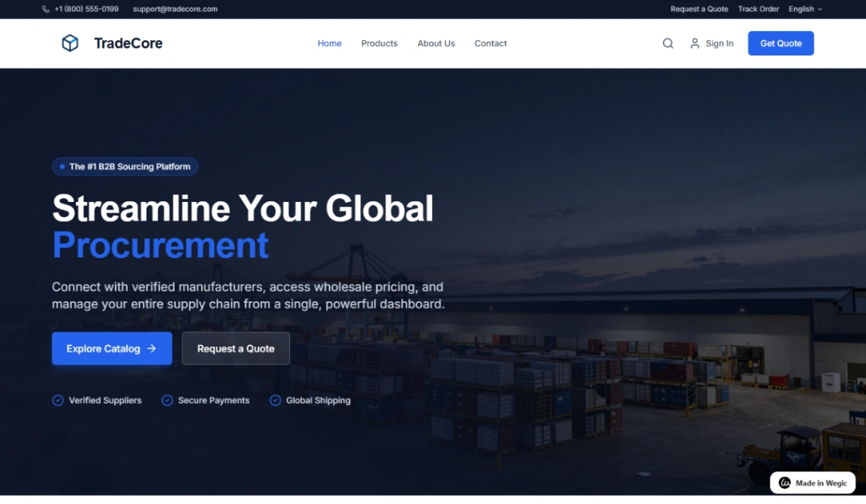Go to the Home nav item
866x504 pixels.
click(x=329, y=43)
